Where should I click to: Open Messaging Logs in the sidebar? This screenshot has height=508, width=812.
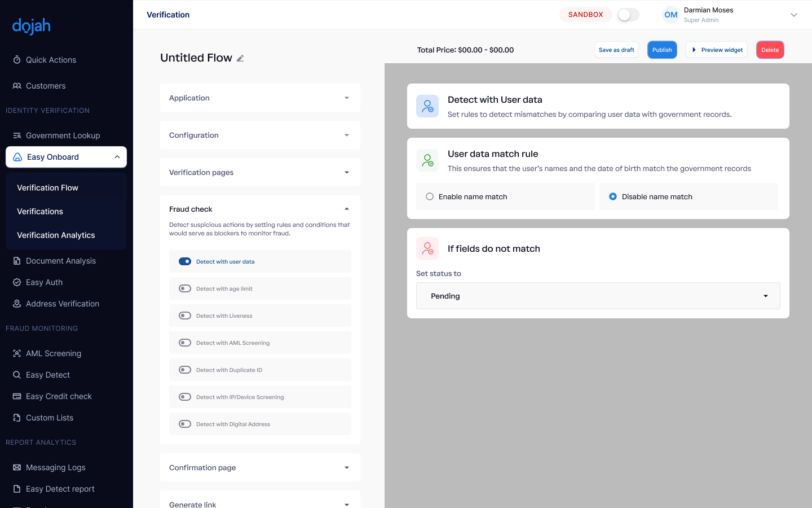(x=56, y=467)
